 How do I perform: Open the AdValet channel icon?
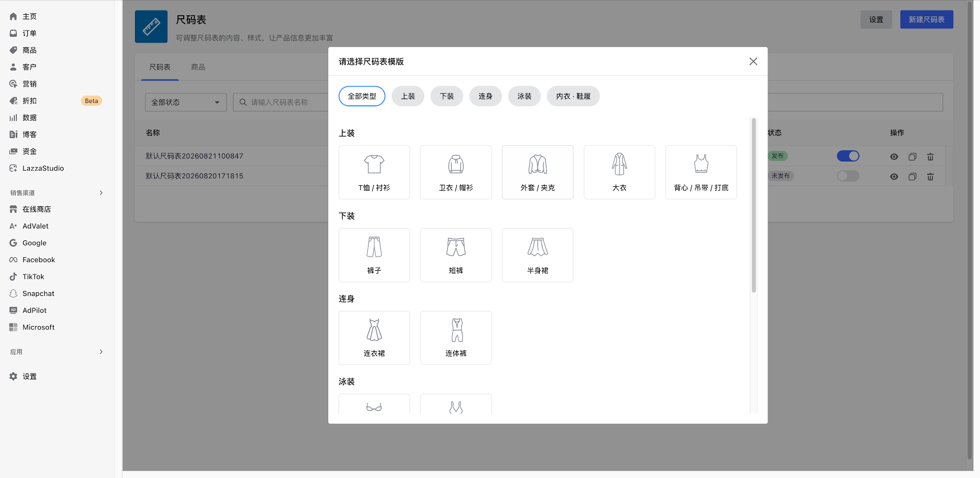[13, 226]
